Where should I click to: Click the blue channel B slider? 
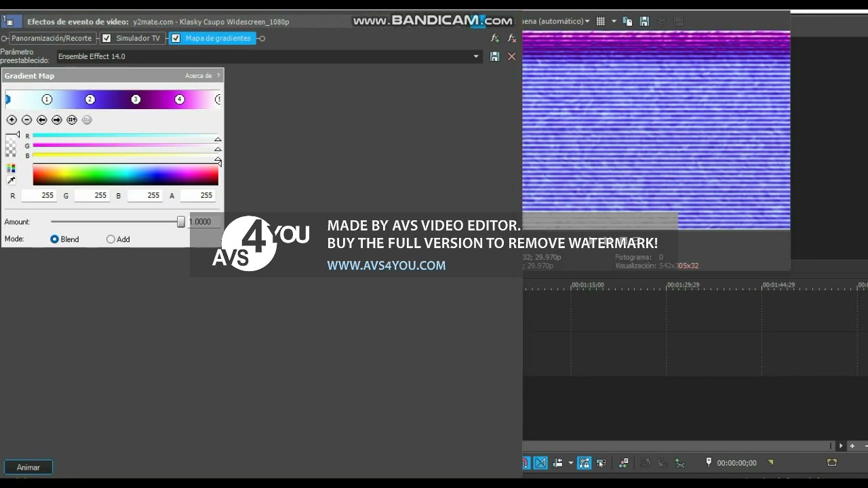(x=125, y=155)
